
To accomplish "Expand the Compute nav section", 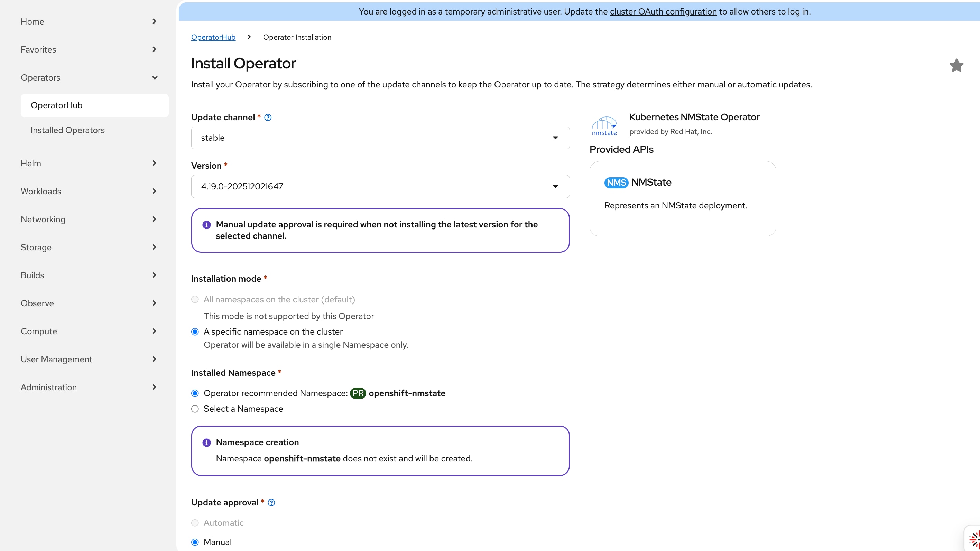I will pyautogui.click(x=88, y=331).
